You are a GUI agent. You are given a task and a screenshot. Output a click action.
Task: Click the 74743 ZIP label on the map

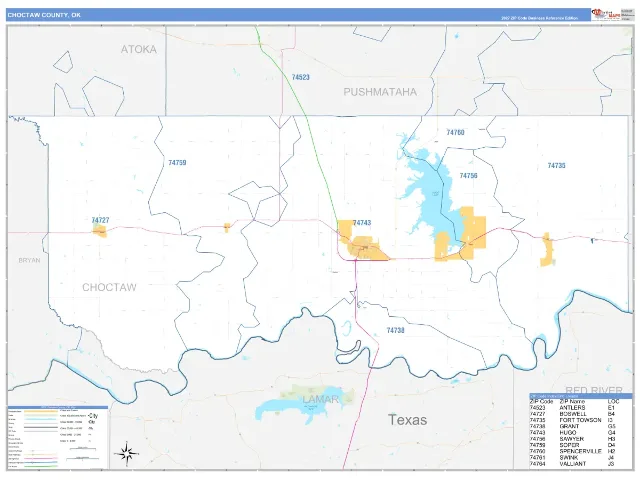(362, 223)
